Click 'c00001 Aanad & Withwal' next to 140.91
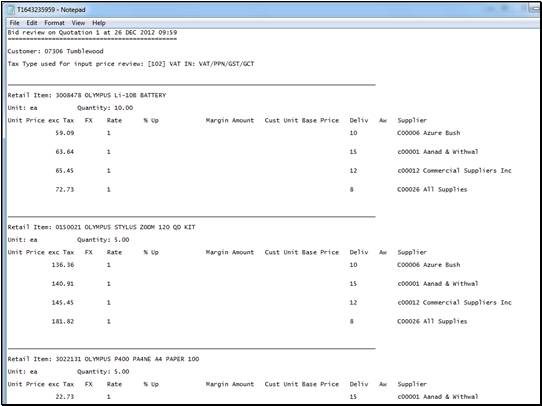542x406 pixels. click(438, 284)
